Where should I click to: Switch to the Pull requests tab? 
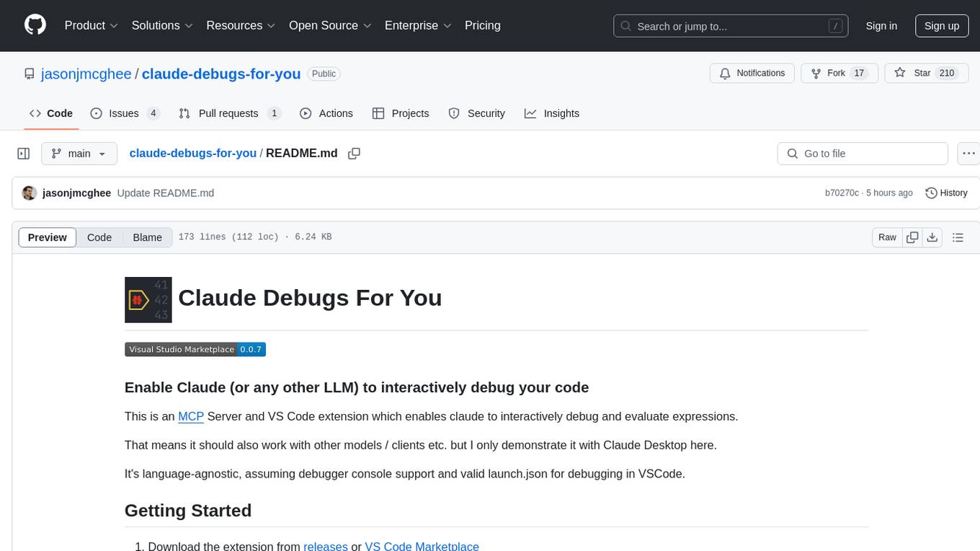point(230,113)
